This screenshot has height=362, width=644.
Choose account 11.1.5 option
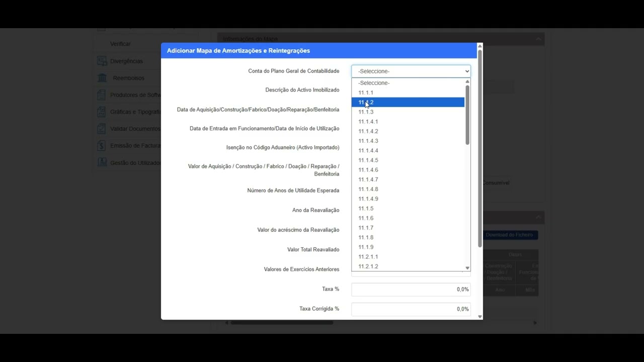pyautogui.click(x=408, y=208)
